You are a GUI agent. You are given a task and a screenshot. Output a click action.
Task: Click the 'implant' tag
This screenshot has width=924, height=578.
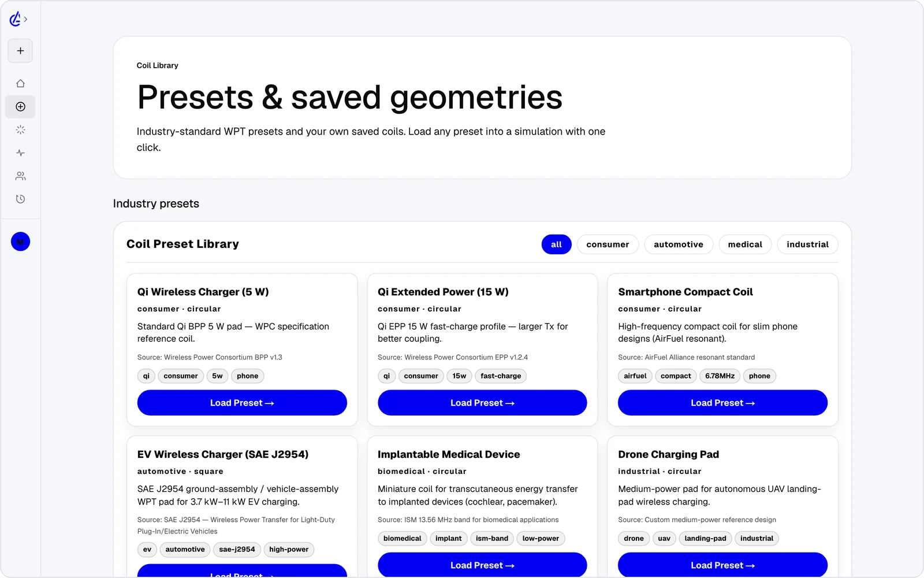[x=449, y=539]
